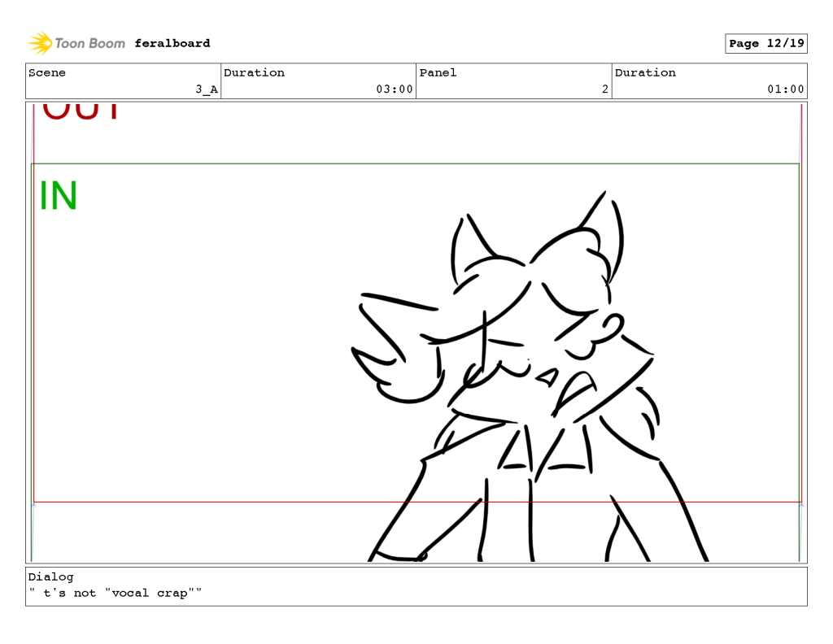Click the scene Duration header label
833x644 pixels.
coord(254,73)
